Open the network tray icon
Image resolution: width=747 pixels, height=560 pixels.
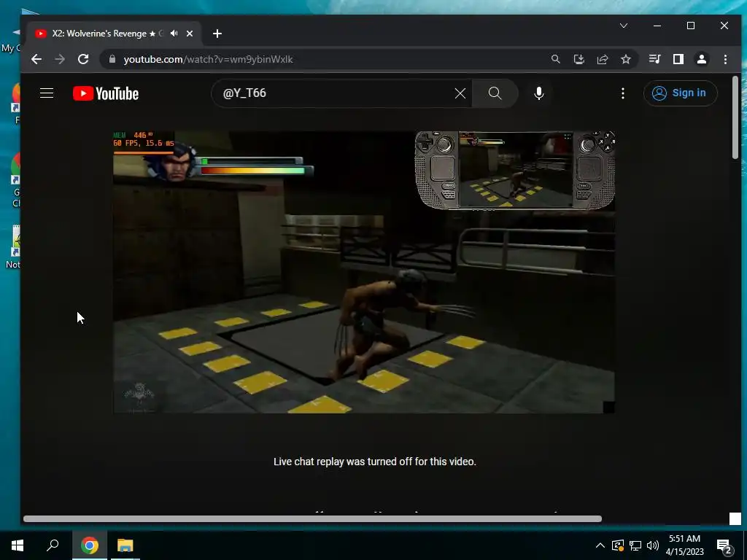tap(635, 545)
